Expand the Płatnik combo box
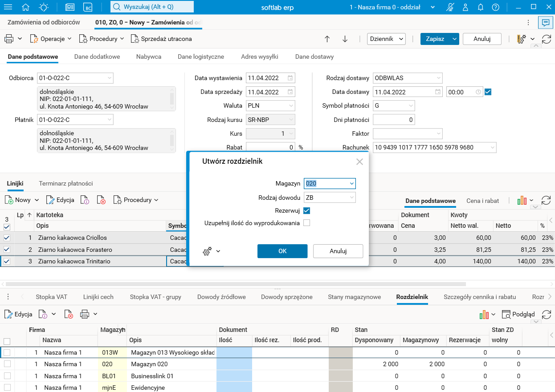Screen dimensions: 555x392 point(110,120)
